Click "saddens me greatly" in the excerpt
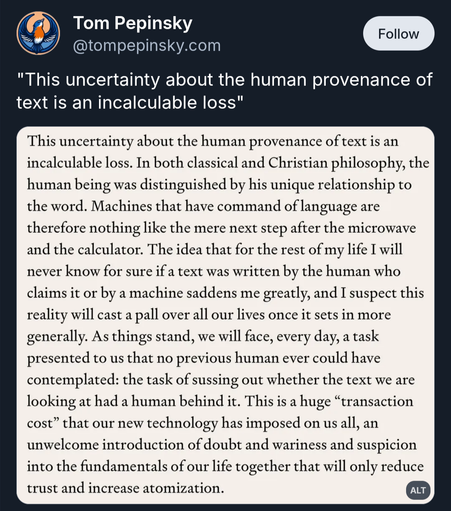451x511 pixels. point(248,293)
